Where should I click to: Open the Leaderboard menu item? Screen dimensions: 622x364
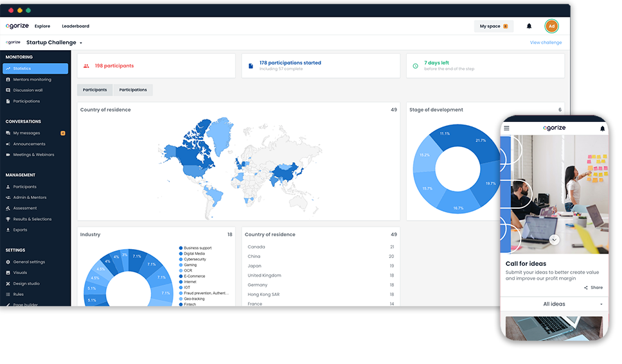[x=75, y=26]
